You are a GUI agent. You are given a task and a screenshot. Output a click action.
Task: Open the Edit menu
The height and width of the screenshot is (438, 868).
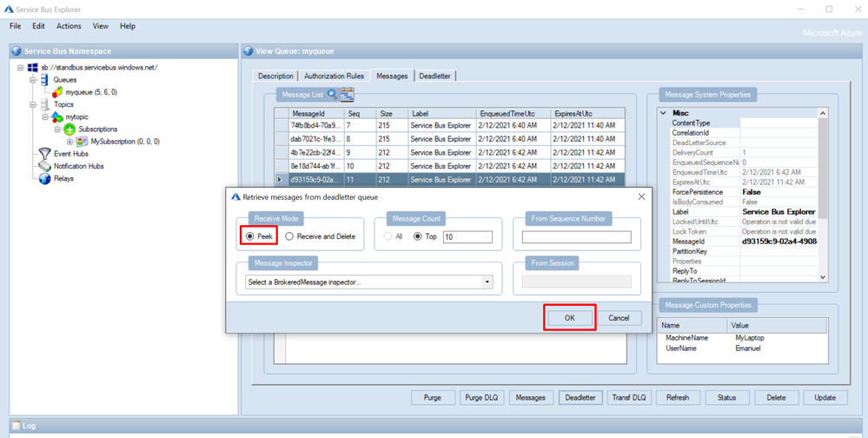point(38,26)
